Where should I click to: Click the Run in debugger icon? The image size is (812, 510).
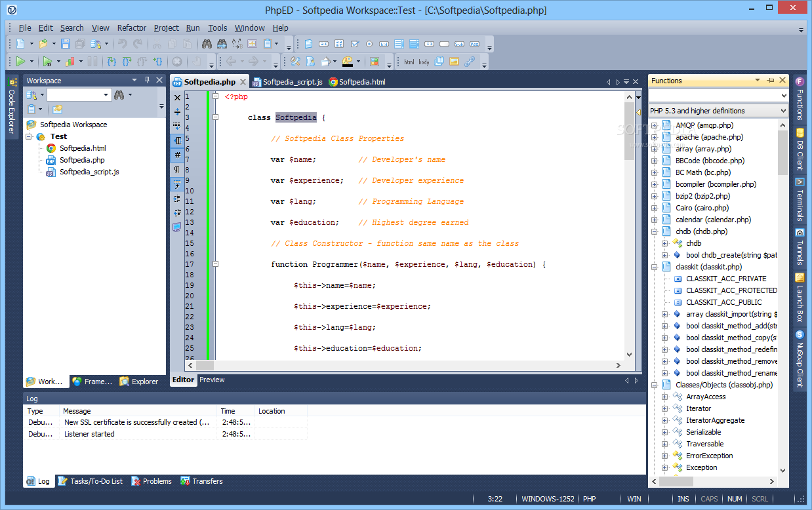click(47, 62)
